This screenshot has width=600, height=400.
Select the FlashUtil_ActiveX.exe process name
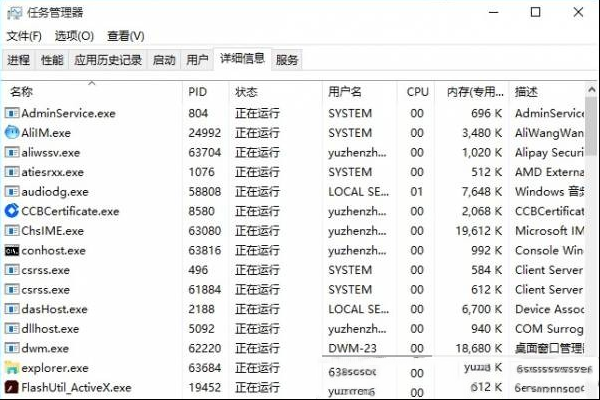coord(77,387)
